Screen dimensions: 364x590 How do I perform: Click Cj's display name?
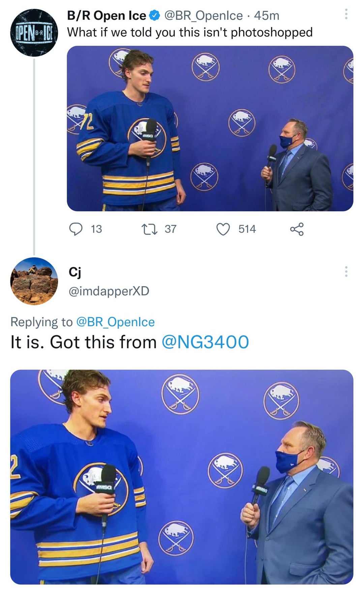coord(74,272)
